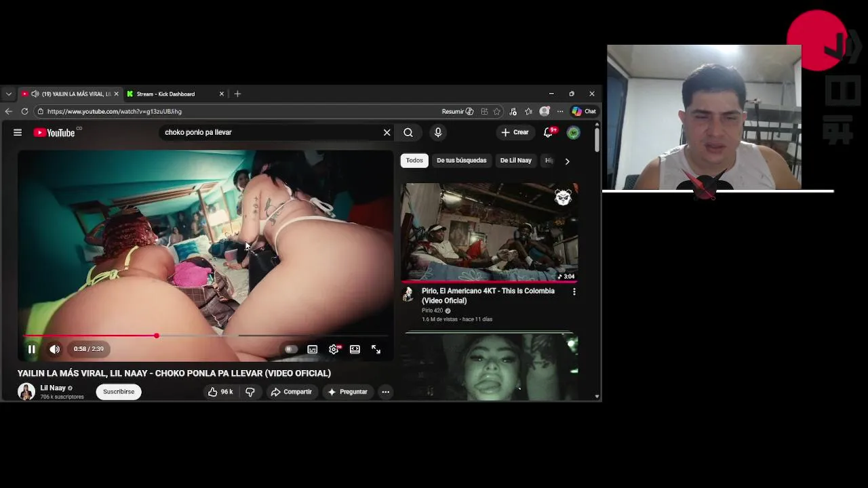
Task: Open the Crear menu
Action: pyautogui.click(x=515, y=132)
